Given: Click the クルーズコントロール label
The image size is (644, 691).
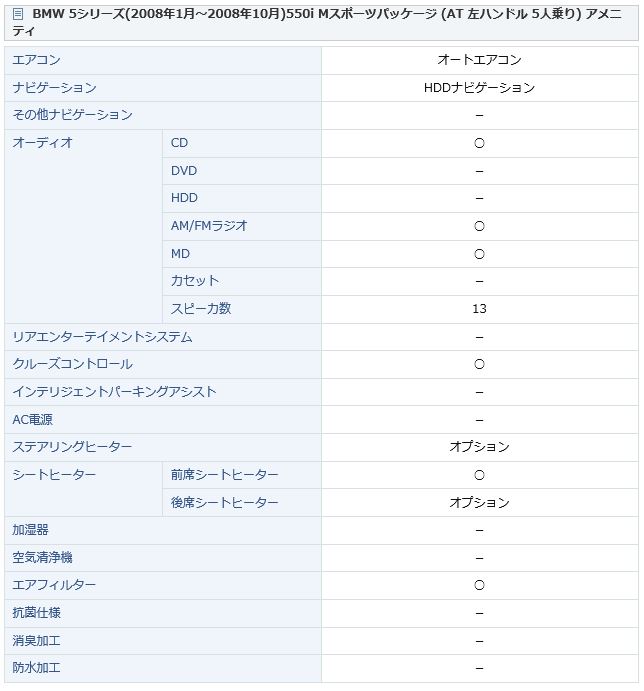Looking at the screenshot, I should pos(72,364).
